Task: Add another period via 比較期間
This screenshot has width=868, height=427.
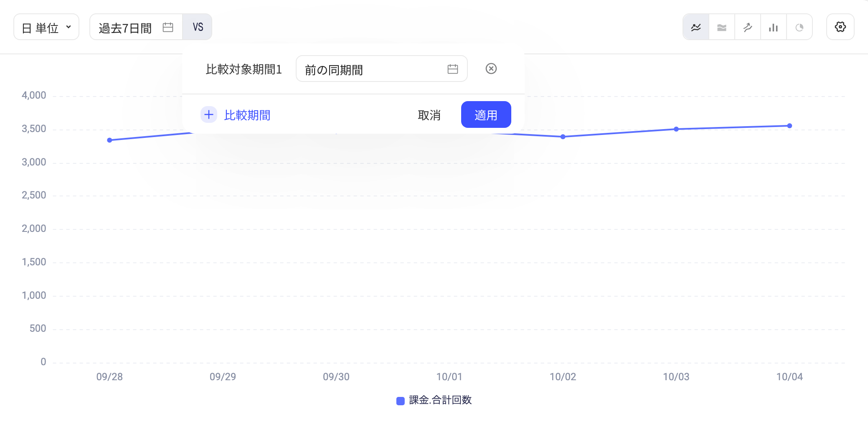Action: [236, 115]
